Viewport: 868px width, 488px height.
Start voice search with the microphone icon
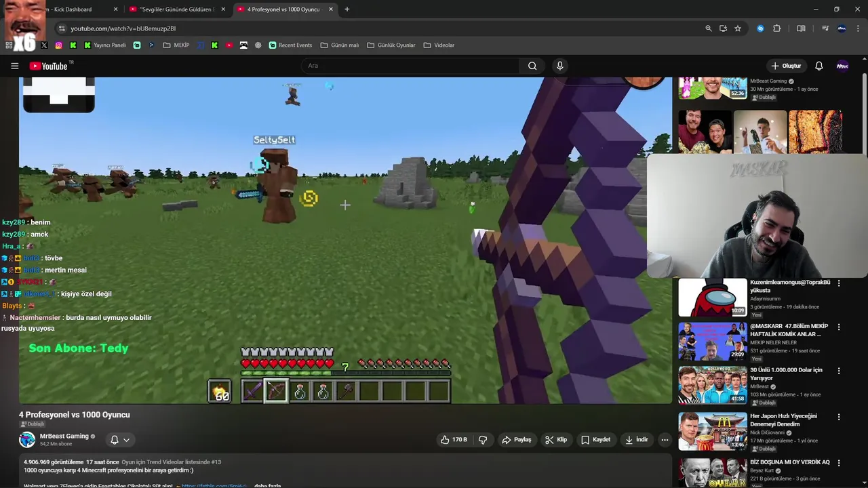coord(559,66)
